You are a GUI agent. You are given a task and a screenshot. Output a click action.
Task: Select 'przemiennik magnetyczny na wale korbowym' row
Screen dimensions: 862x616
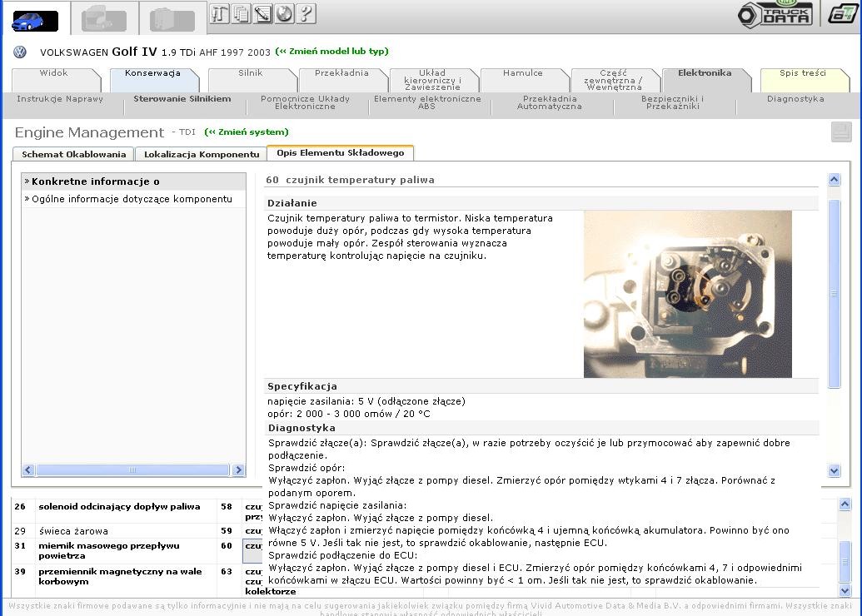pos(120,576)
